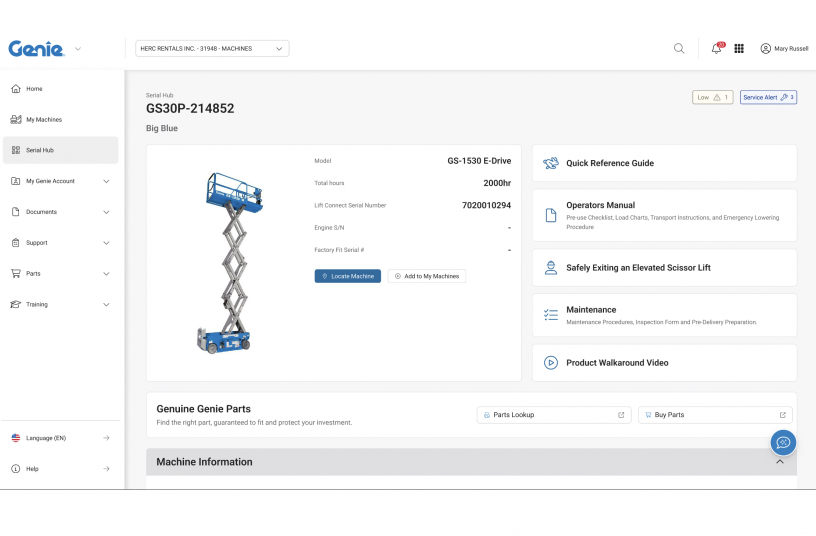Viewport: 816px width, 536px height.
Task: Select Serial Hub in sidebar
Action: click(40, 150)
